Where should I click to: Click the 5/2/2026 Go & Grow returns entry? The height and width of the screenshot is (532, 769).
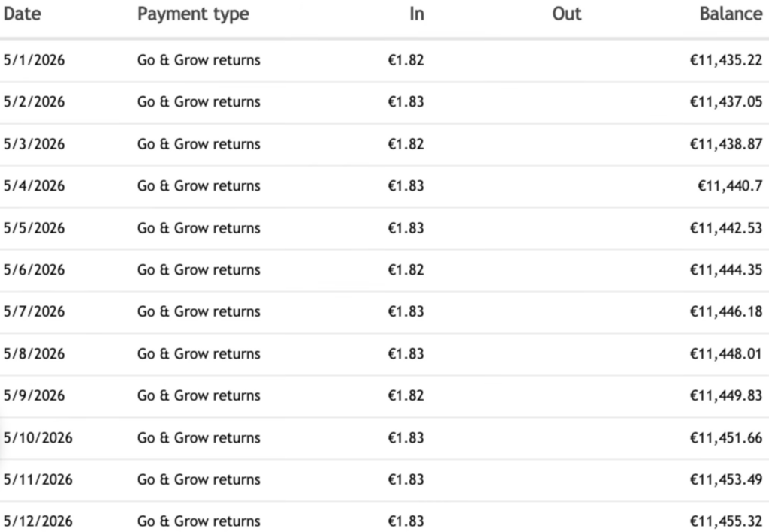198,101
